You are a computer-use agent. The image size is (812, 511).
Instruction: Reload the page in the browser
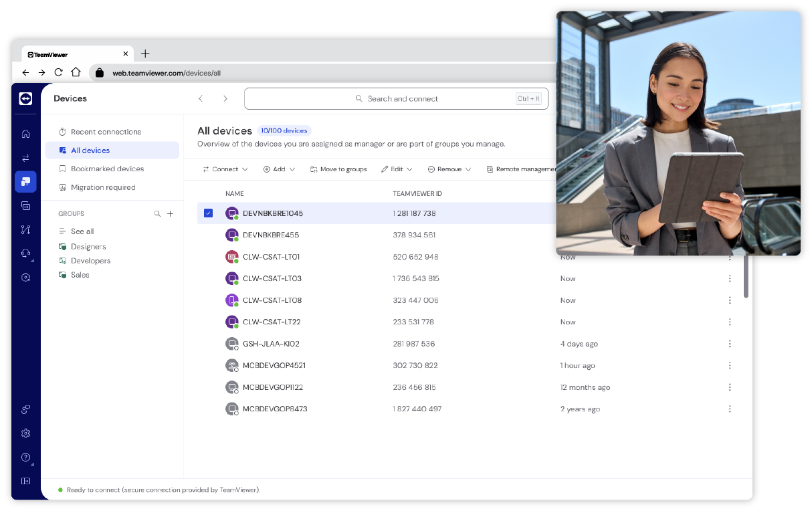pyautogui.click(x=59, y=73)
